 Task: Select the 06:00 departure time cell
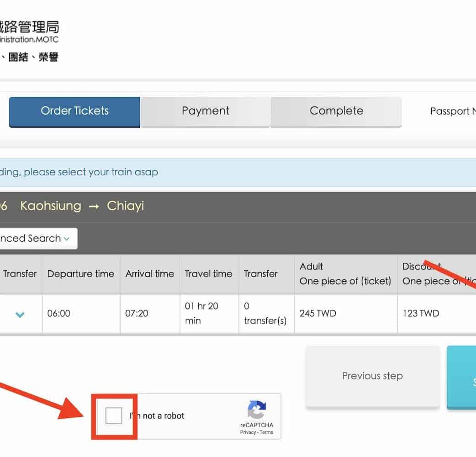[59, 314]
